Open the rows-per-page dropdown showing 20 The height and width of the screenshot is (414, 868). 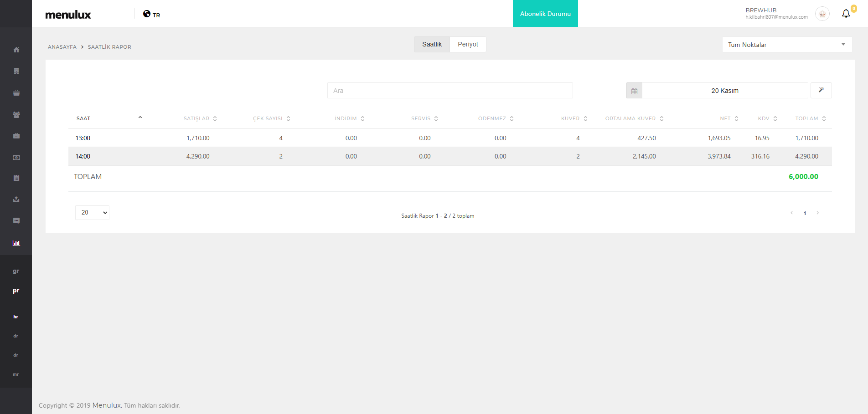tap(92, 213)
